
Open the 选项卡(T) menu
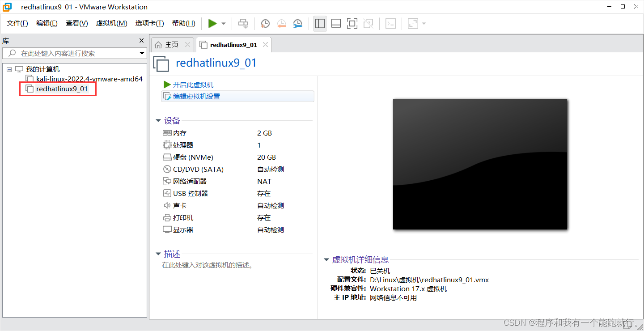(150, 23)
